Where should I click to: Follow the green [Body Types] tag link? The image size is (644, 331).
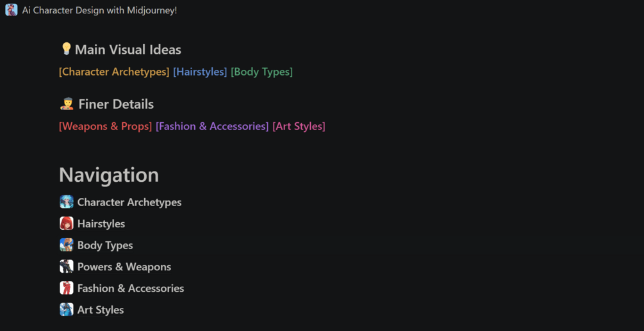(261, 72)
